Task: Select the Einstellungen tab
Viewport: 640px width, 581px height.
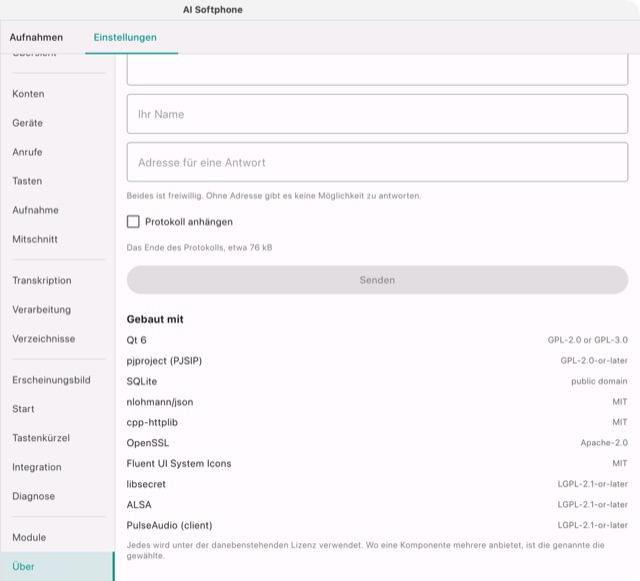Action: pos(125,37)
